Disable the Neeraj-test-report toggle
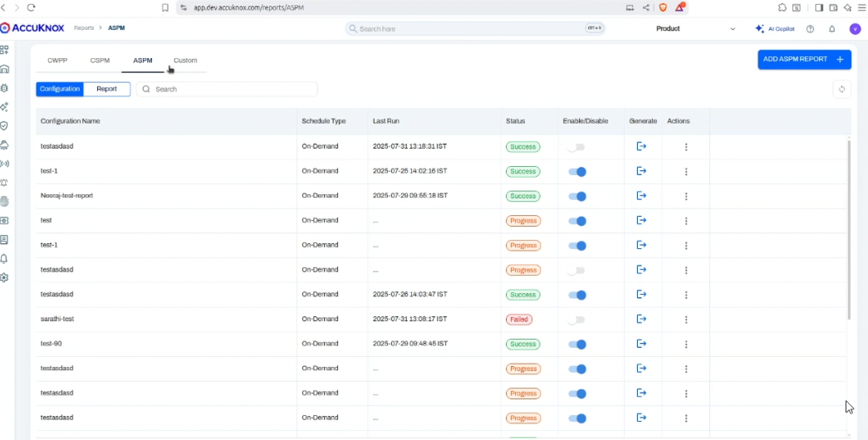The height and width of the screenshot is (440, 868). tap(576, 197)
